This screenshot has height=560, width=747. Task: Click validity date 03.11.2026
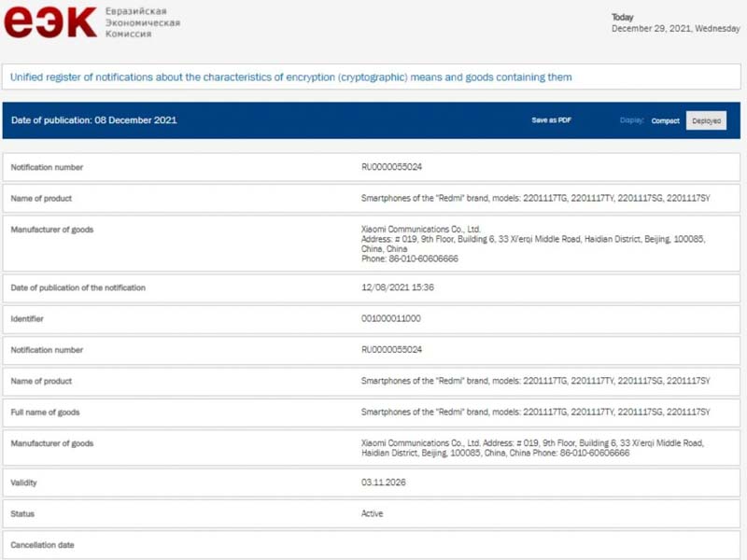(384, 483)
